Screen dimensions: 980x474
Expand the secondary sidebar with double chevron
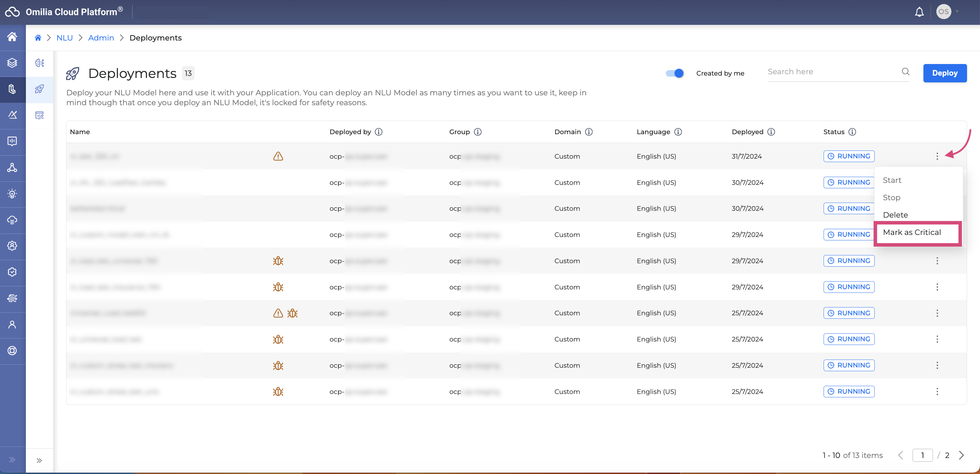pos(39,460)
